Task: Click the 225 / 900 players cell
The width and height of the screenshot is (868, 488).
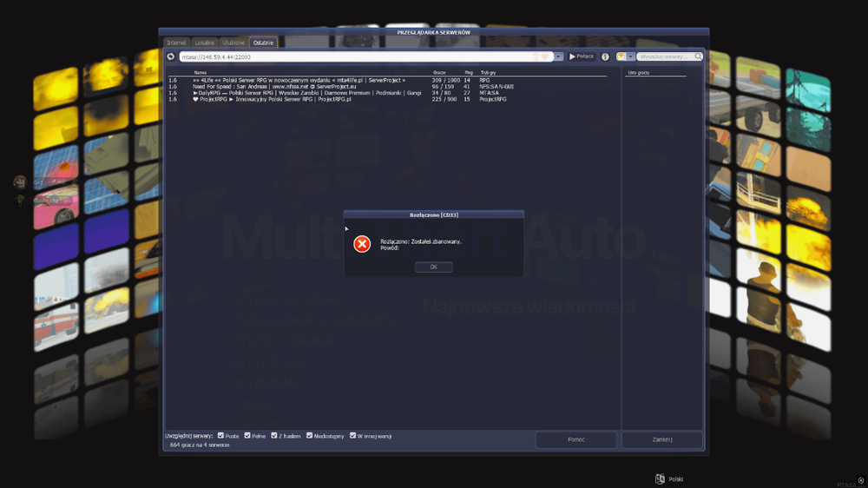Action: tap(444, 100)
